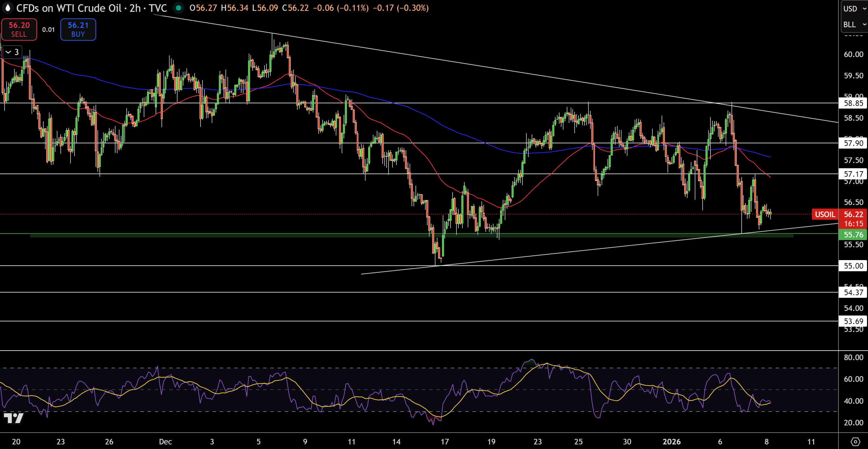Click the CFDs on WTI Crude Oil title

point(69,8)
